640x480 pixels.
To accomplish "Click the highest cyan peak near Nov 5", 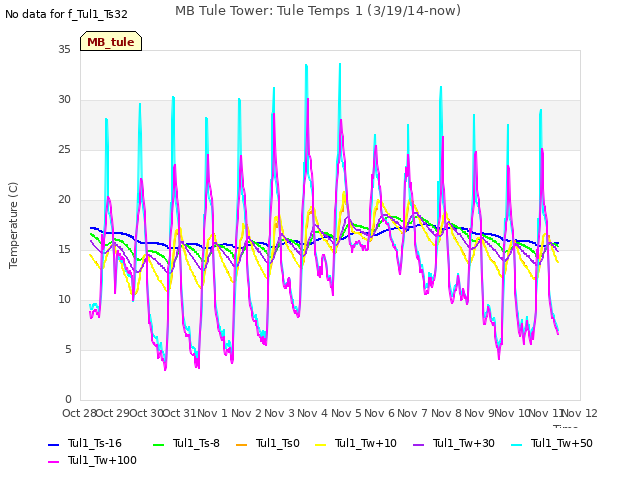I will point(340,64).
